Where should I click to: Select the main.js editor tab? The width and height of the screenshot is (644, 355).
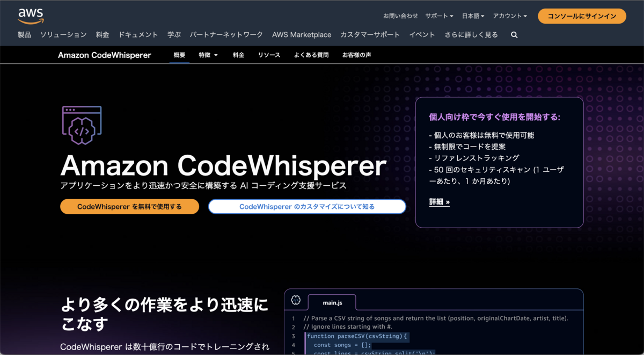point(332,303)
